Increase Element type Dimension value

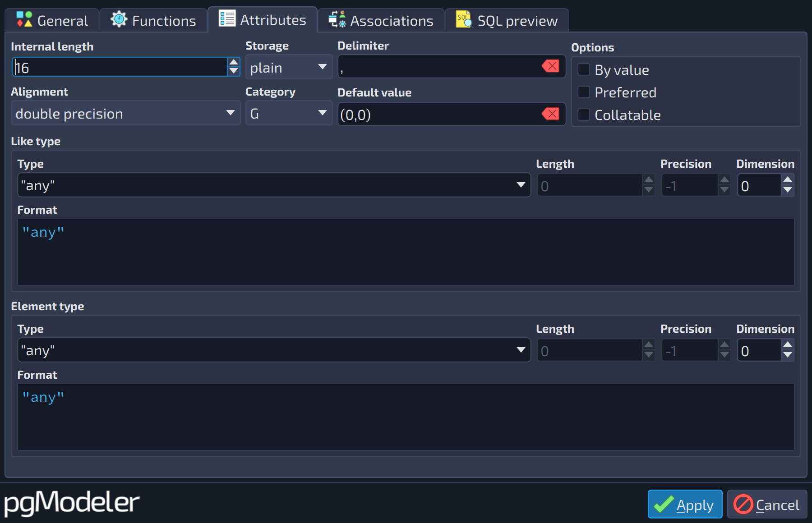tap(788, 345)
